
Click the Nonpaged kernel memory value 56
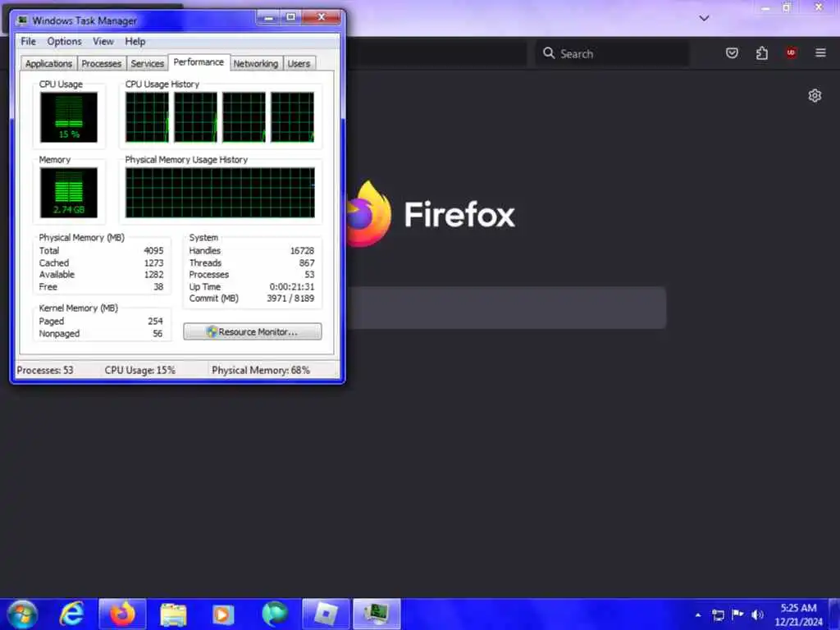(157, 333)
